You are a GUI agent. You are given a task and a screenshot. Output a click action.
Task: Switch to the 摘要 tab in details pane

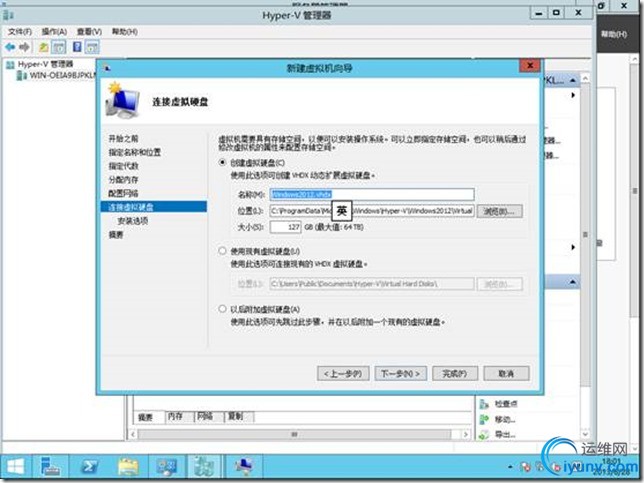146,417
